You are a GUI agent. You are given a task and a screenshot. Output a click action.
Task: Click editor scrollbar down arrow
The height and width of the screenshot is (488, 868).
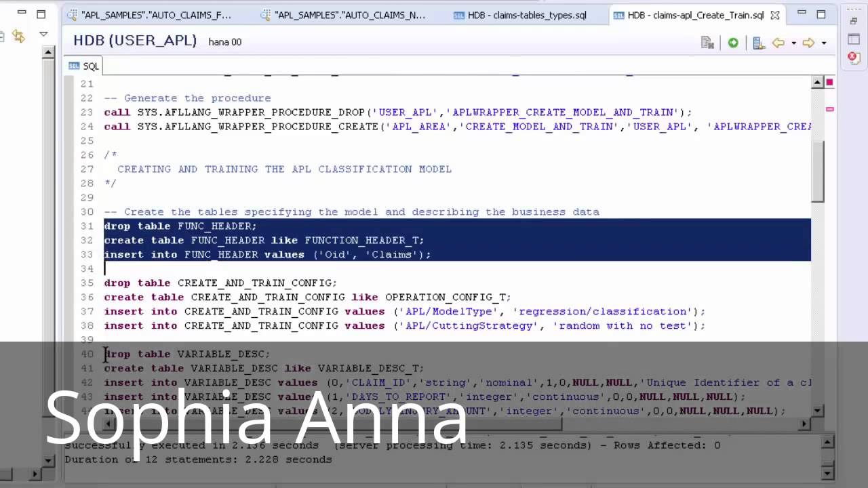click(817, 410)
